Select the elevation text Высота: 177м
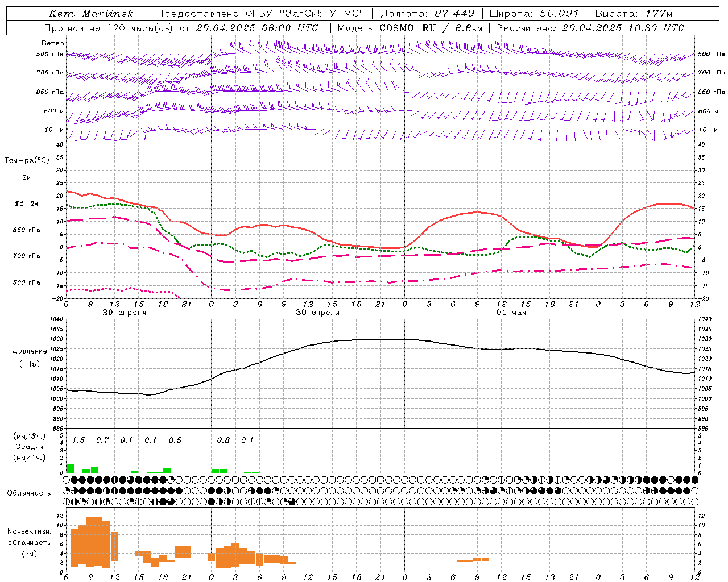Screen dimensions: 728x582 pos(633,14)
